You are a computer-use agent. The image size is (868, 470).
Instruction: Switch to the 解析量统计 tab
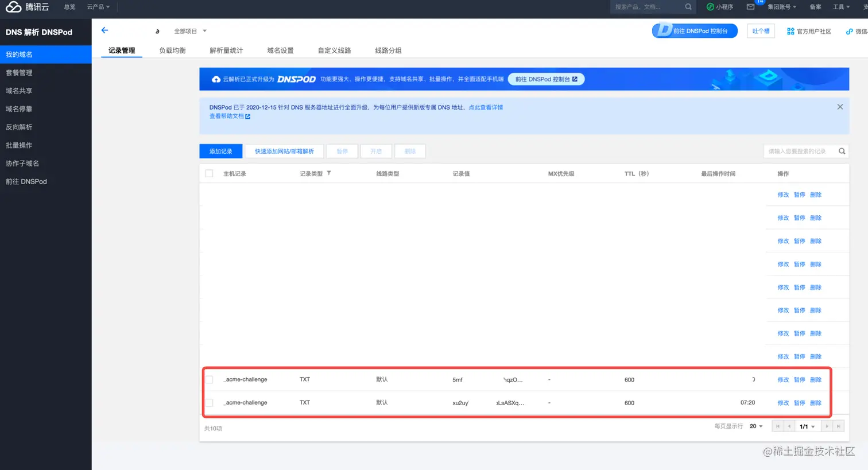226,51
